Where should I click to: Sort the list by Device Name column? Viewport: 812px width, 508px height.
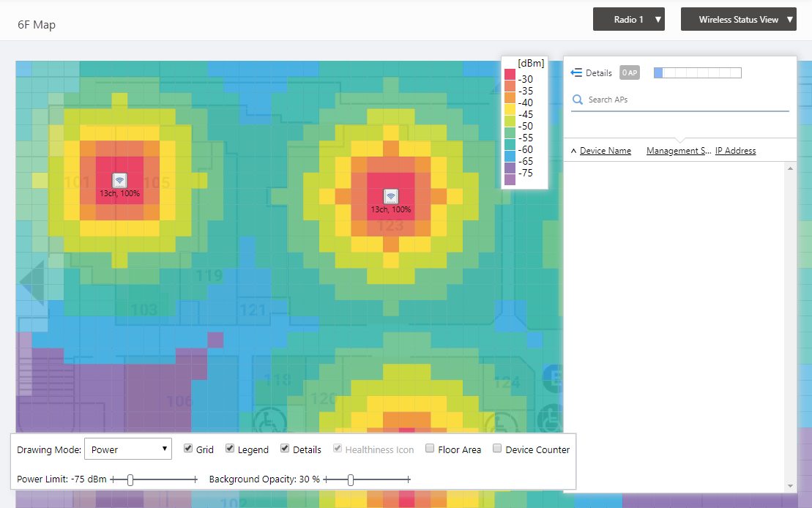605,151
